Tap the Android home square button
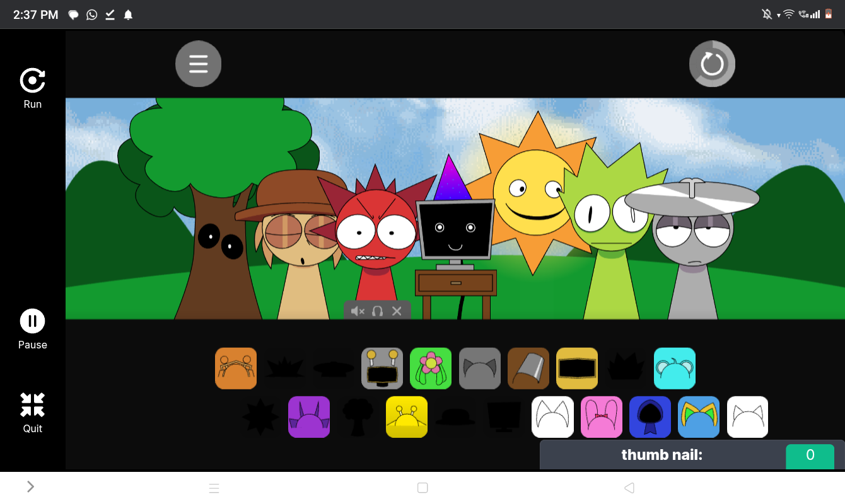Image resolution: width=845 pixels, height=504 pixels. pyautogui.click(x=422, y=488)
